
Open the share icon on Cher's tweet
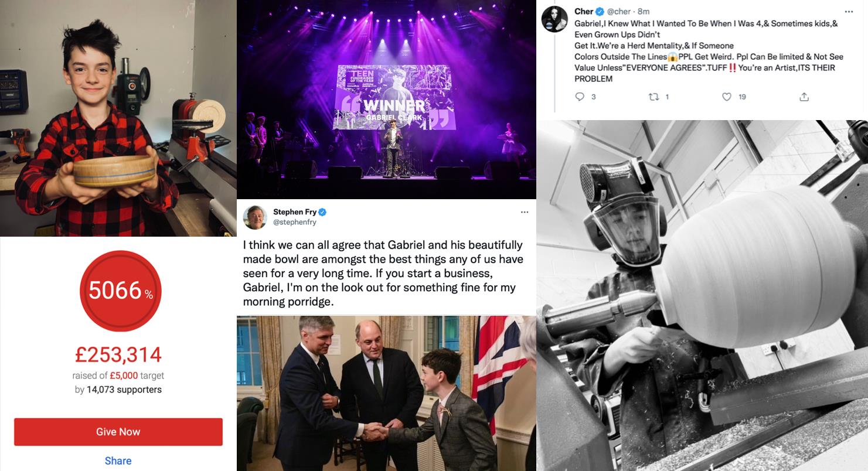pos(804,97)
